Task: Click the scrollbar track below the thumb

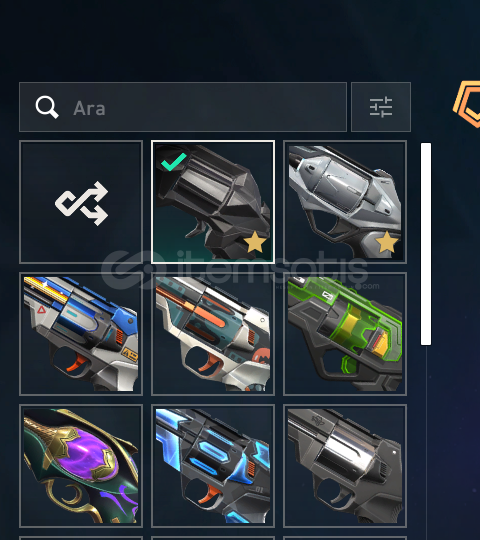Action: click(426, 441)
